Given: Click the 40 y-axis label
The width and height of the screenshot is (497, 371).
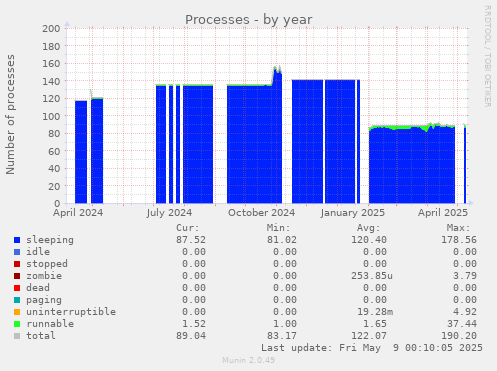Looking at the screenshot, I should (x=54, y=169).
